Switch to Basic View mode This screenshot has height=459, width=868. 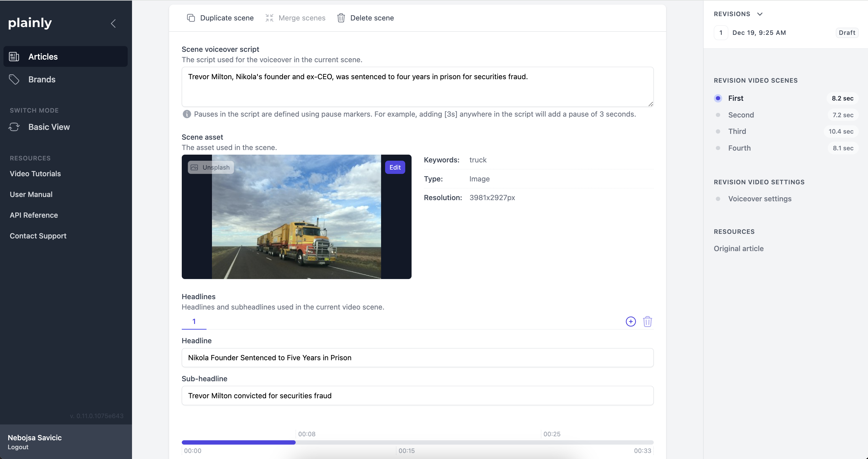[49, 127]
